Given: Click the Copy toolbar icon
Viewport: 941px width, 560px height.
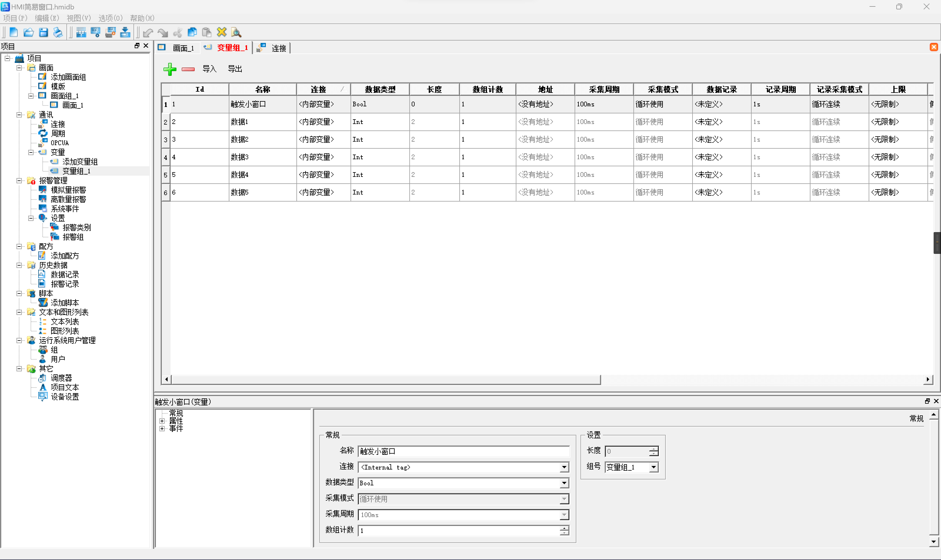Looking at the screenshot, I should click(x=192, y=32).
